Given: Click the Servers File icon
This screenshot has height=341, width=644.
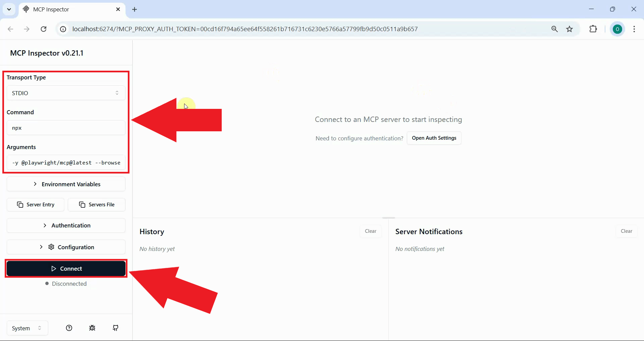Looking at the screenshot, I should pos(82,205).
